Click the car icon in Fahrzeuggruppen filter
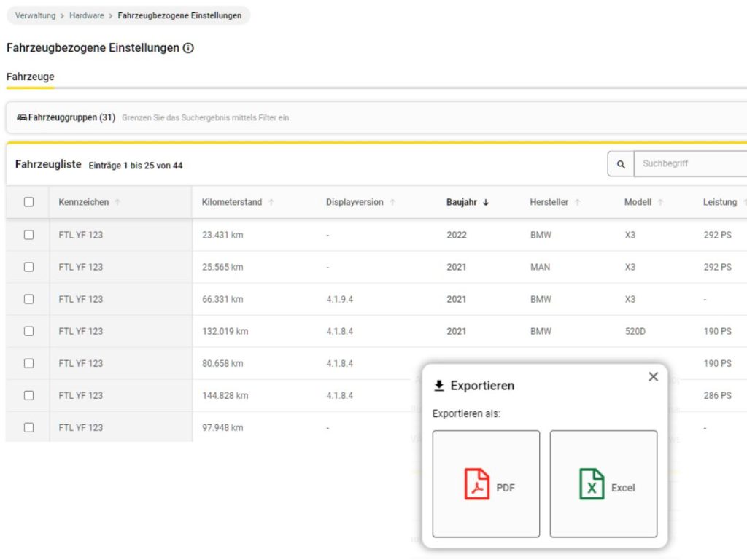The image size is (747, 560). (21, 117)
